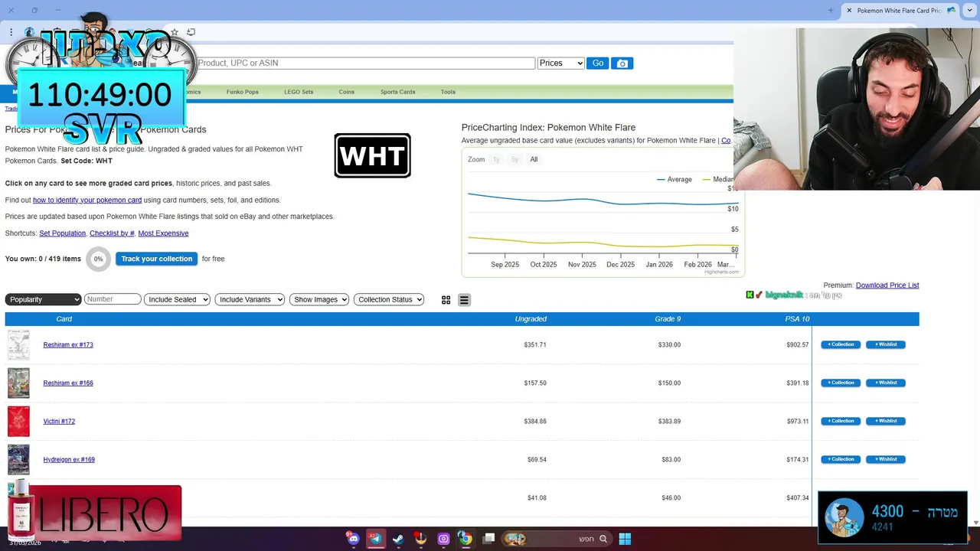Open the Victini #172 card link

pos(59,422)
